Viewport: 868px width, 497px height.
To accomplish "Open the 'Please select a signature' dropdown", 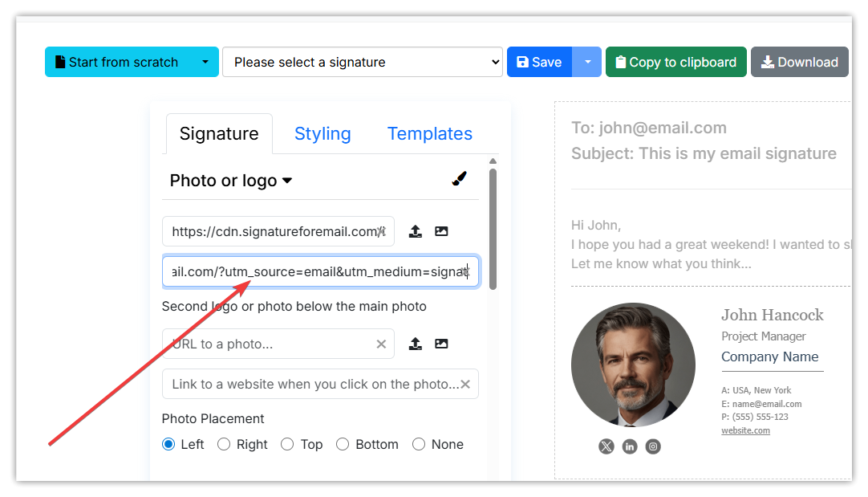I will [363, 62].
